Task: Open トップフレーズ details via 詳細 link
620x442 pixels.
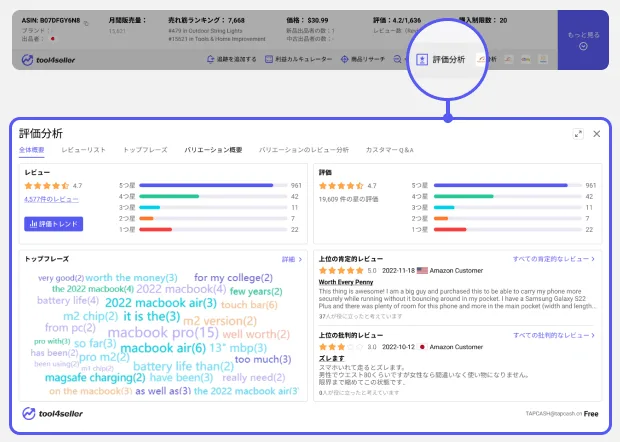Action: (292, 259)
